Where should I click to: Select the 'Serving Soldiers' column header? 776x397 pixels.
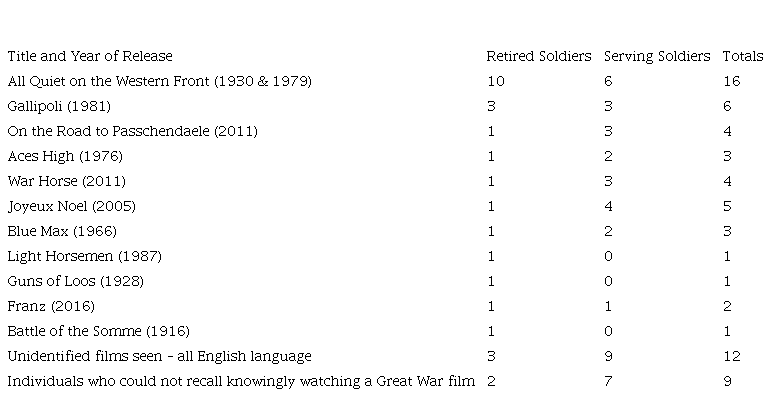point(657,56)
